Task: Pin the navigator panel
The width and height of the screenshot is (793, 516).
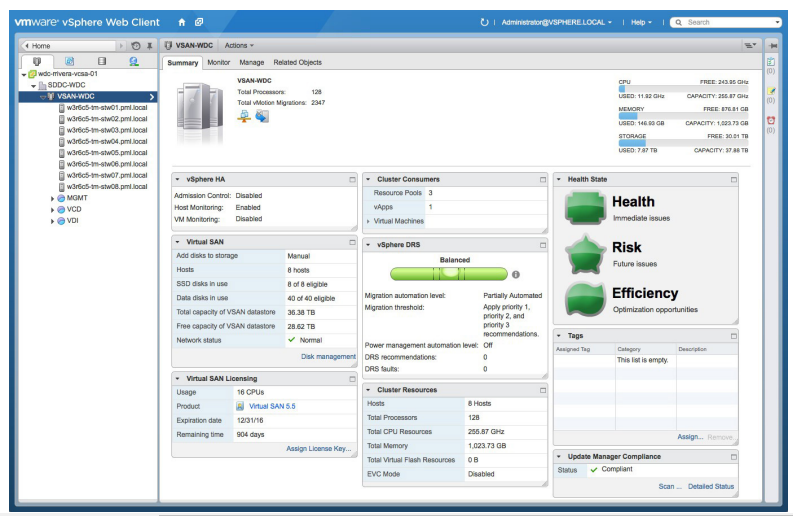Action: coord(150,46)
